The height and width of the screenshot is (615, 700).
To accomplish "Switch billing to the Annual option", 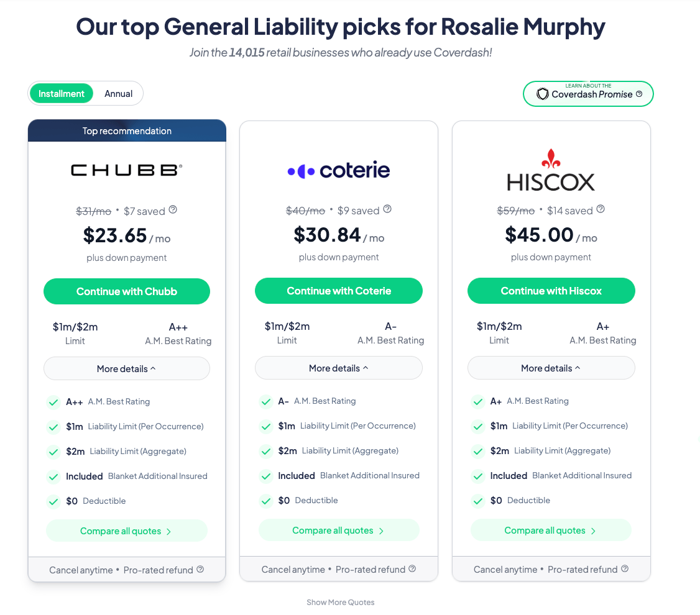I will tap(118, 94).
